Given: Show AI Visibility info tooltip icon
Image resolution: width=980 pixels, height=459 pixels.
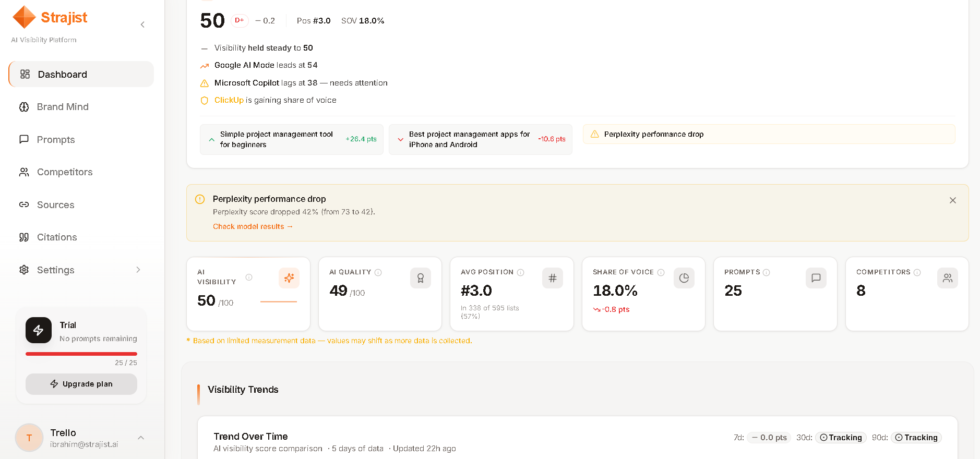Looking at the screenshot, I should pos(249,277).
